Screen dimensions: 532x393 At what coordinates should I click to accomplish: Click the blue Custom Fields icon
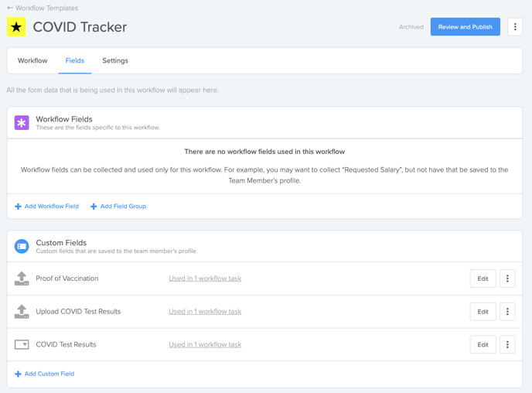(x=22, y=246)
